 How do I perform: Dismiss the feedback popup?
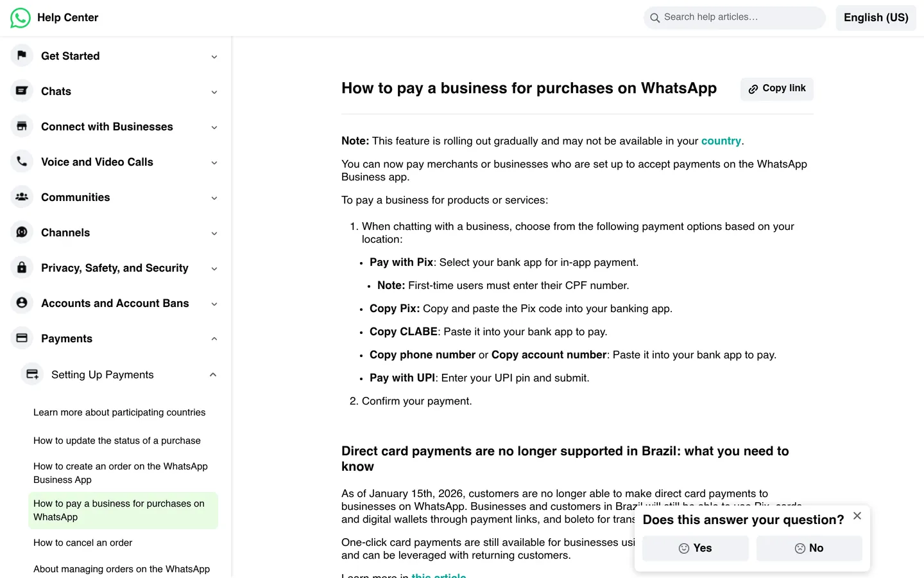(x=857, y=516)
